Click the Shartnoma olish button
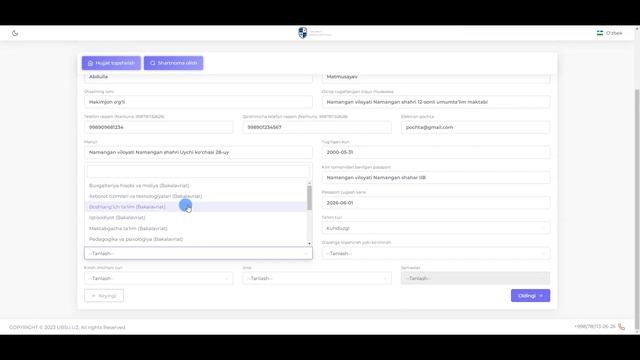 click(x=173, y=63)
